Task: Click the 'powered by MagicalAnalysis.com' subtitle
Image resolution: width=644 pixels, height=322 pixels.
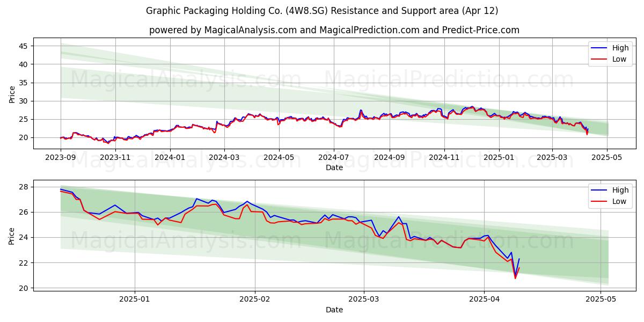Action: [x=334, y=30]
